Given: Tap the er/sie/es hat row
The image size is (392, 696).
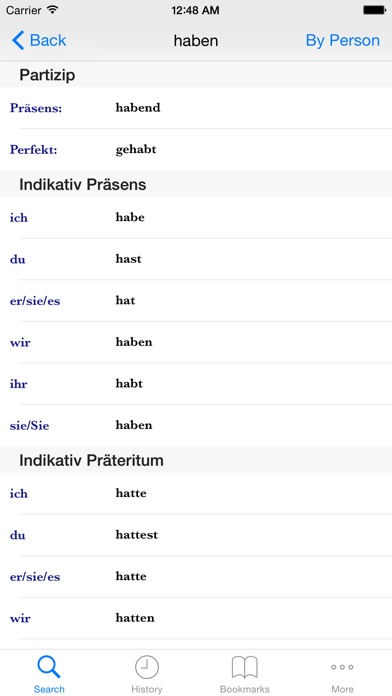Looking at the screenshot, I should [196, 301].
